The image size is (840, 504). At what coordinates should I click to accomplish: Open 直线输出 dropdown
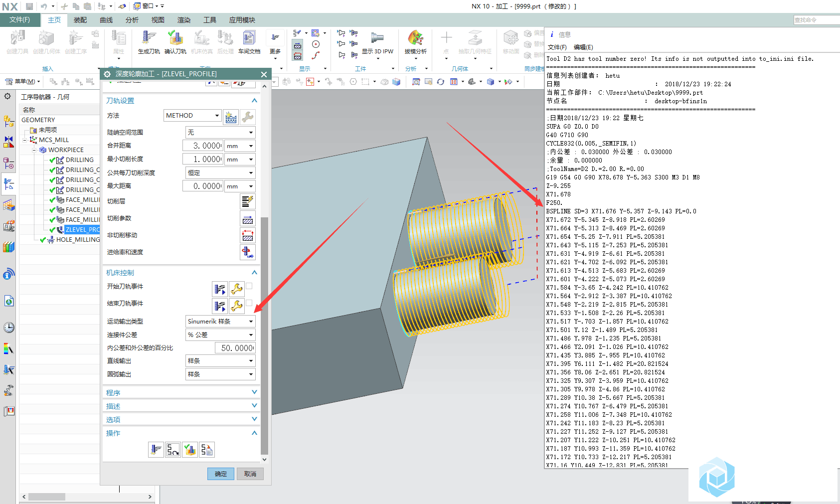click(220, 361)
